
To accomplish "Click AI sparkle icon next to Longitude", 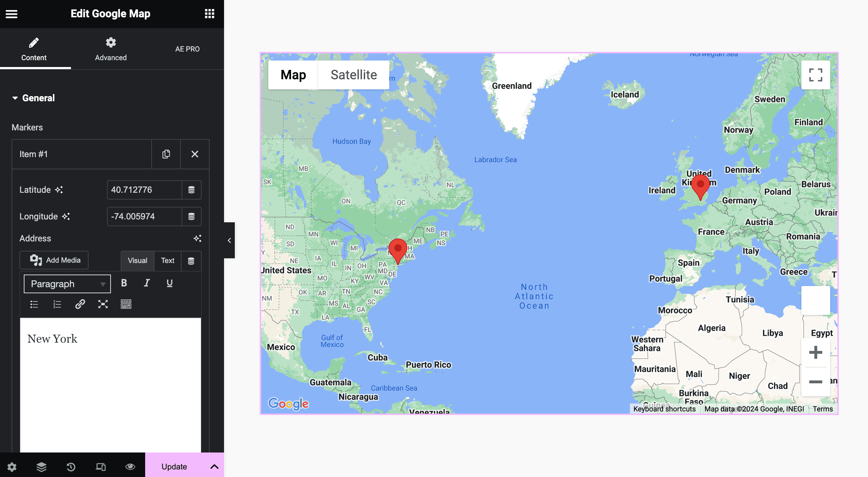I will coord(66,217).
